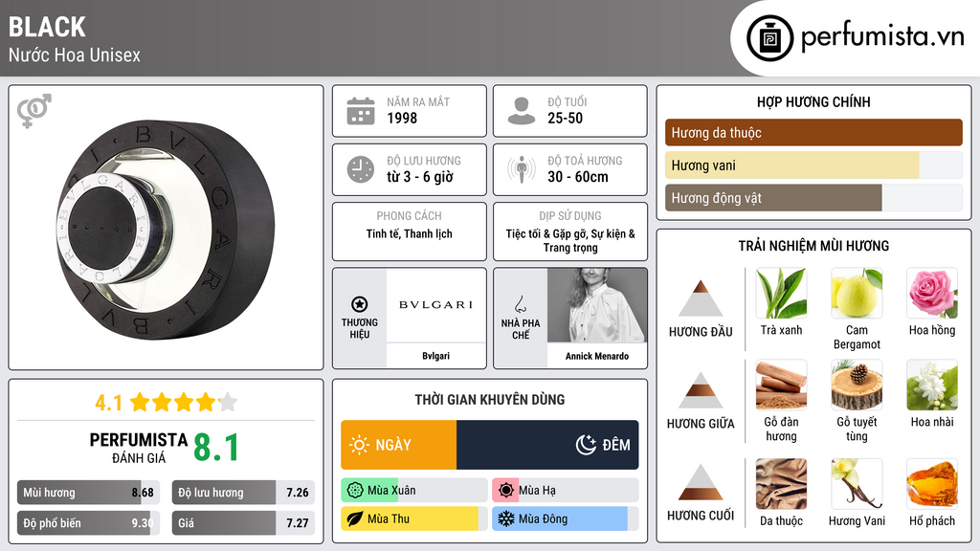
Task: Click the Mùi hương 8.68 rating bar
Action: 89,493
